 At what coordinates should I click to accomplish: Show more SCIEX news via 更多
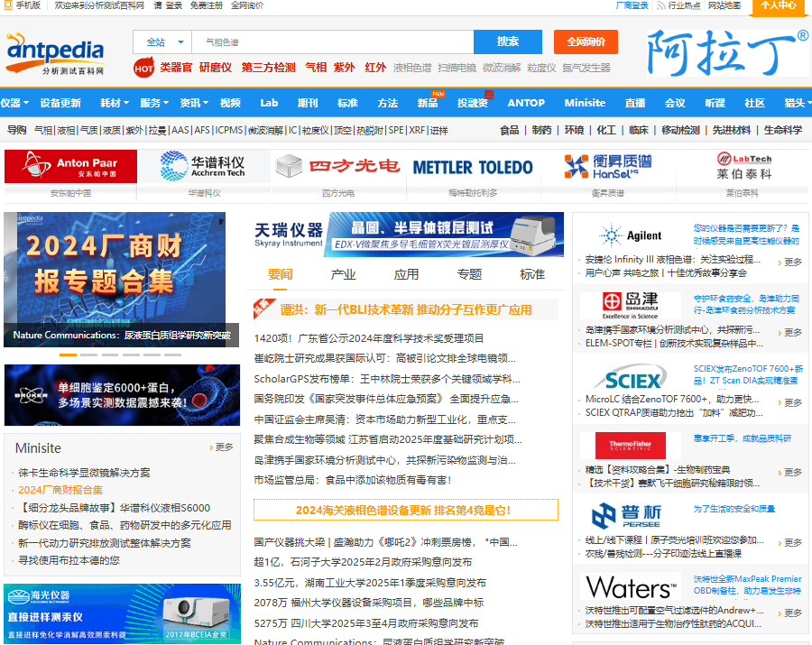pos(790,402)
